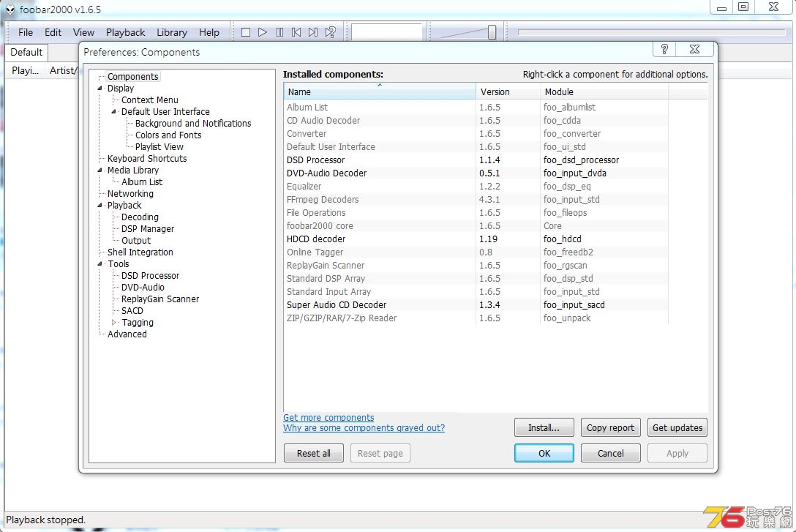Image resolution: width=796 pixels, height=532 pixels.
Task: Confirm preferences with OK button
Action: coord(544,453)
